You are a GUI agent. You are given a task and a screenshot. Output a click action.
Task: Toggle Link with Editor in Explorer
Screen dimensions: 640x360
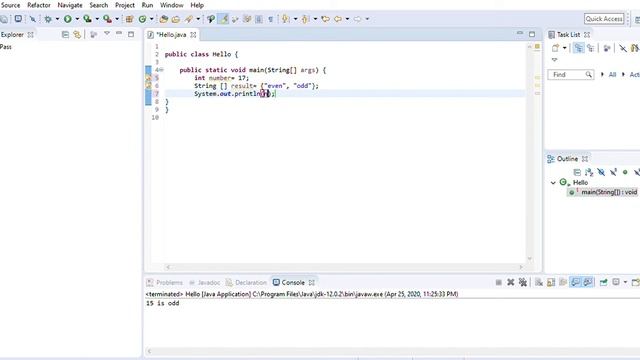click(x=77, y=35)
